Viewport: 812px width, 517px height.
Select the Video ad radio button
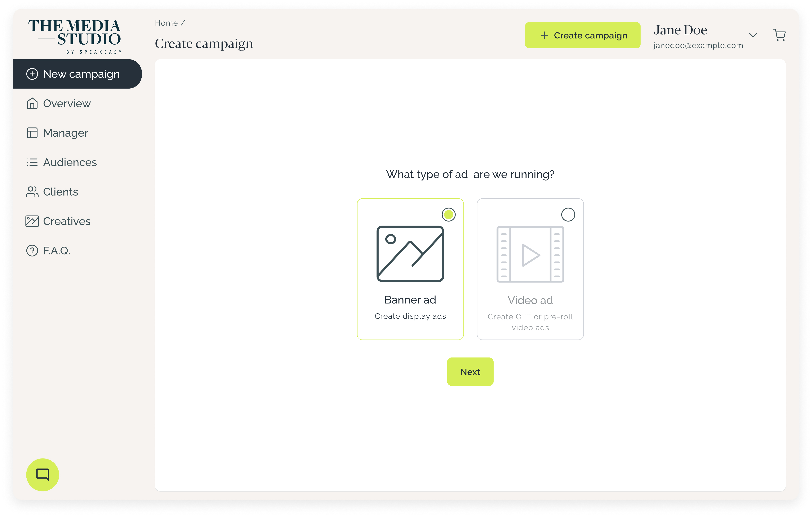tap(568, 215)
